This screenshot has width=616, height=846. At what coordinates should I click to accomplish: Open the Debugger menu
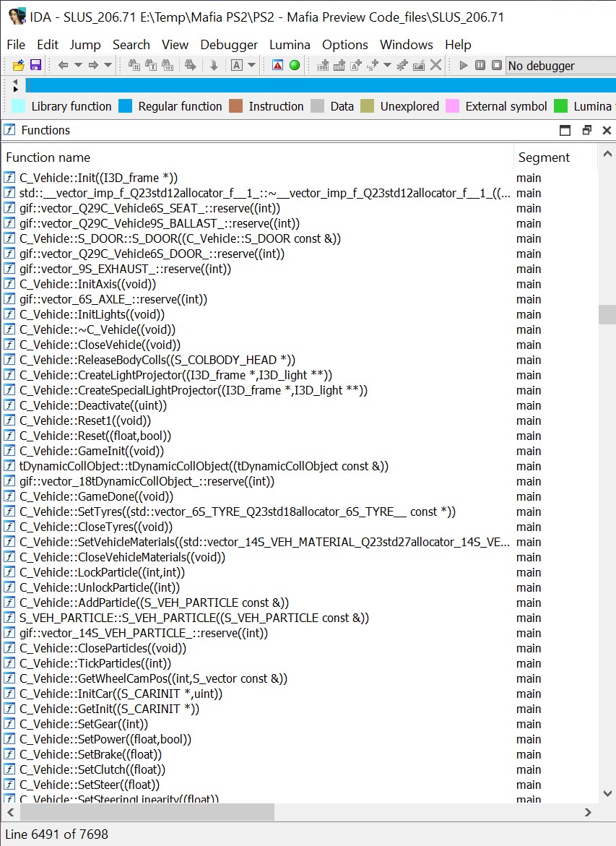229,45
